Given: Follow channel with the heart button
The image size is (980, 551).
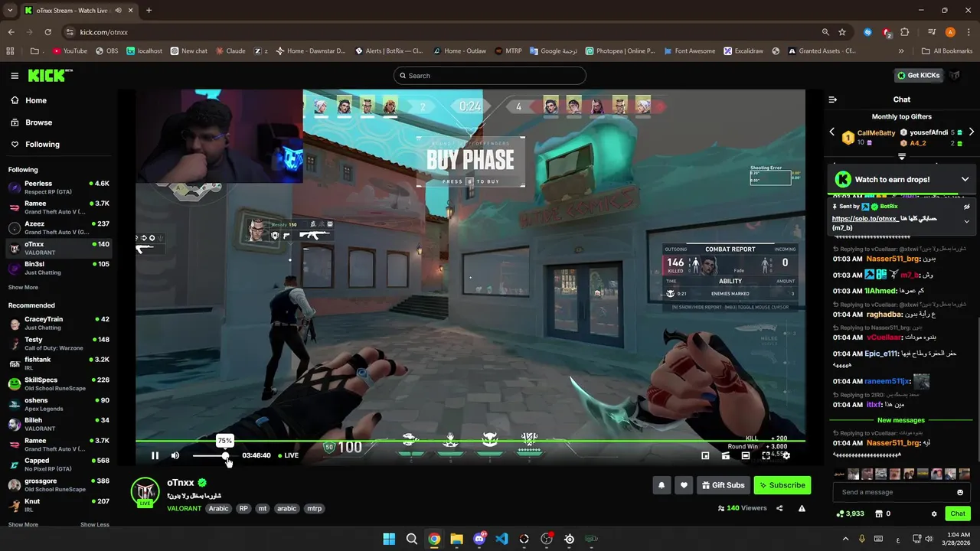Looking at the screenshot, I should point(684,485).
